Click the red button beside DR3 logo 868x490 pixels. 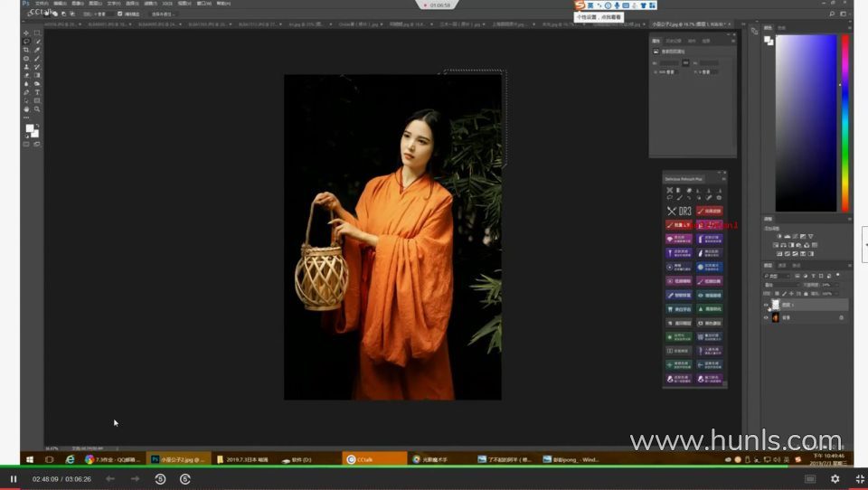(x=709, y=211)
